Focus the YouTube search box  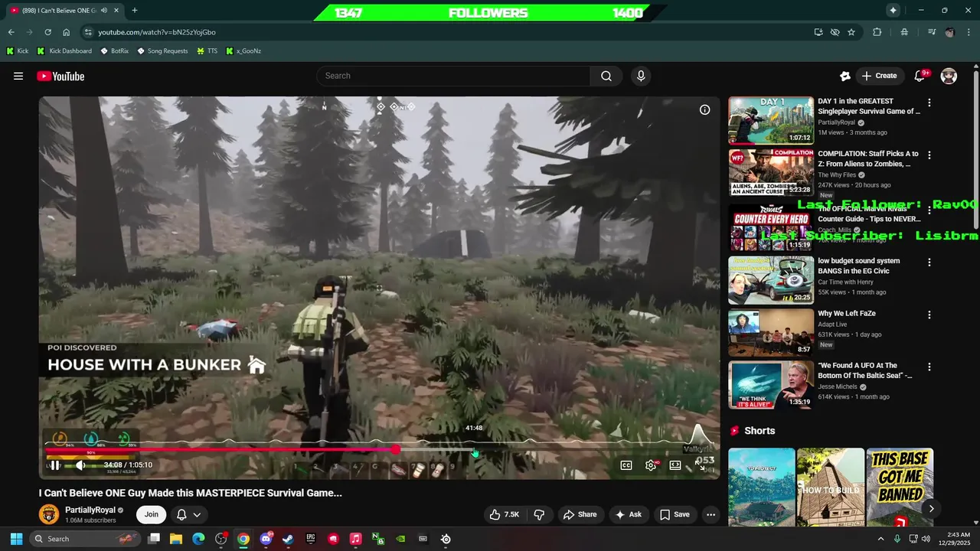point(452,76)
